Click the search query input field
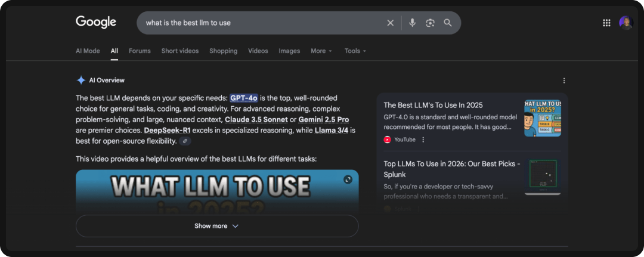Viewport: 644px width, 257px height. [263, 23]
